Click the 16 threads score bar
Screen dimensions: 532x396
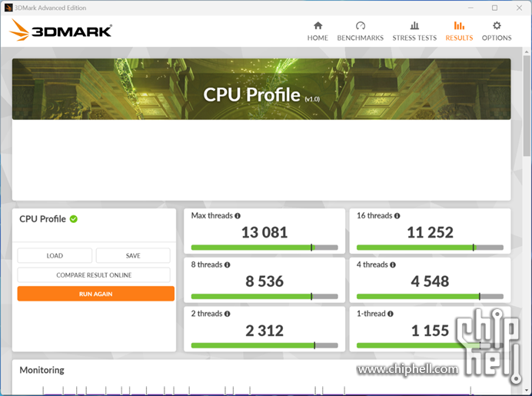click(x=430, y=248)
